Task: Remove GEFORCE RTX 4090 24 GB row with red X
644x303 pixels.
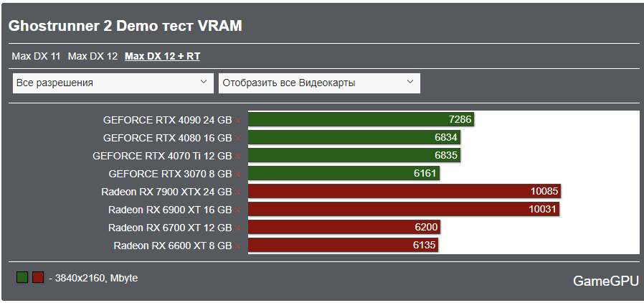Action: (237, 120)
